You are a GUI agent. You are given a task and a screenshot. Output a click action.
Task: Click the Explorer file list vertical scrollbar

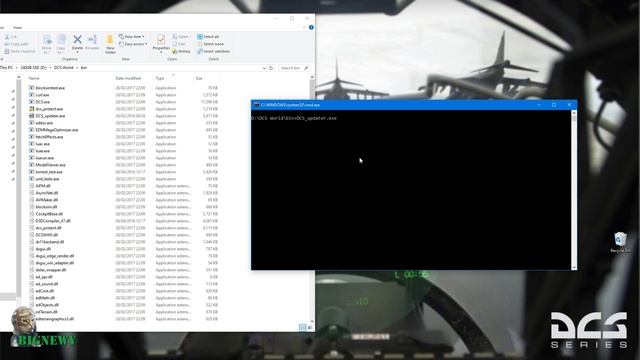pyautogui.click(x=312, y=199)
